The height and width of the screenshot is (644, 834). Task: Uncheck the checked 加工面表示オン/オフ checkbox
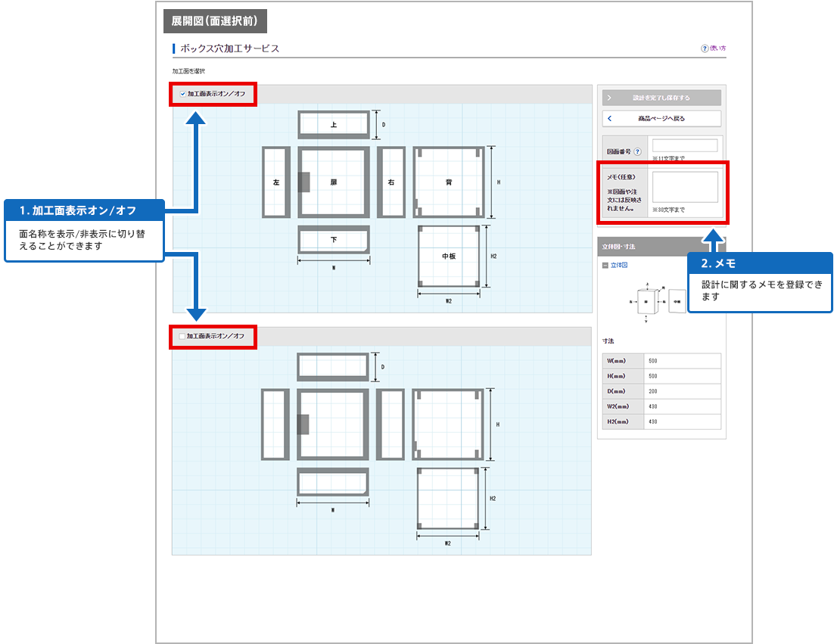pyautogui.click(x=182, y=94)
